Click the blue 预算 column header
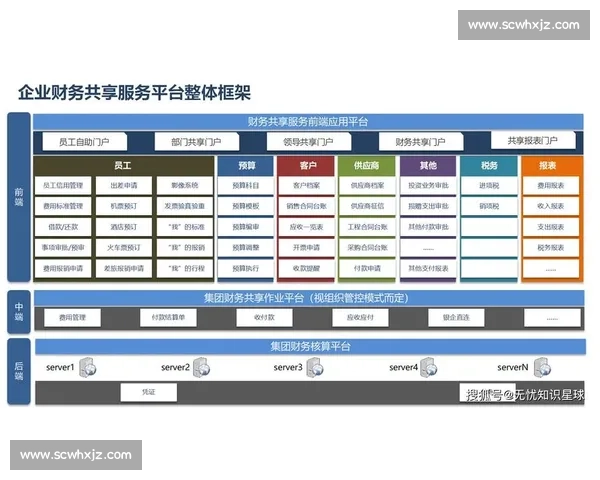600x480 pixels. click(x=246, y=165)
